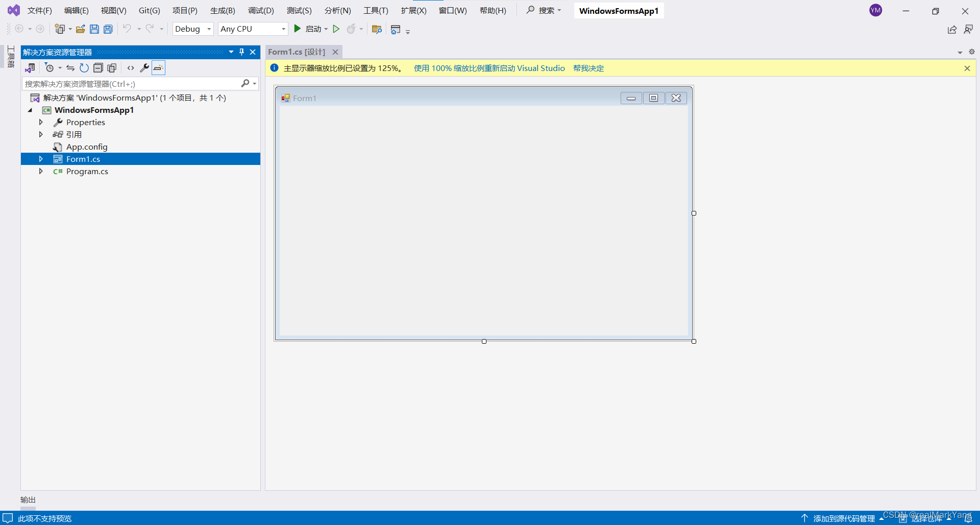The image size is (980, 525).
Task: Click the View Code angle brackets icon
Action: (131, 68)
